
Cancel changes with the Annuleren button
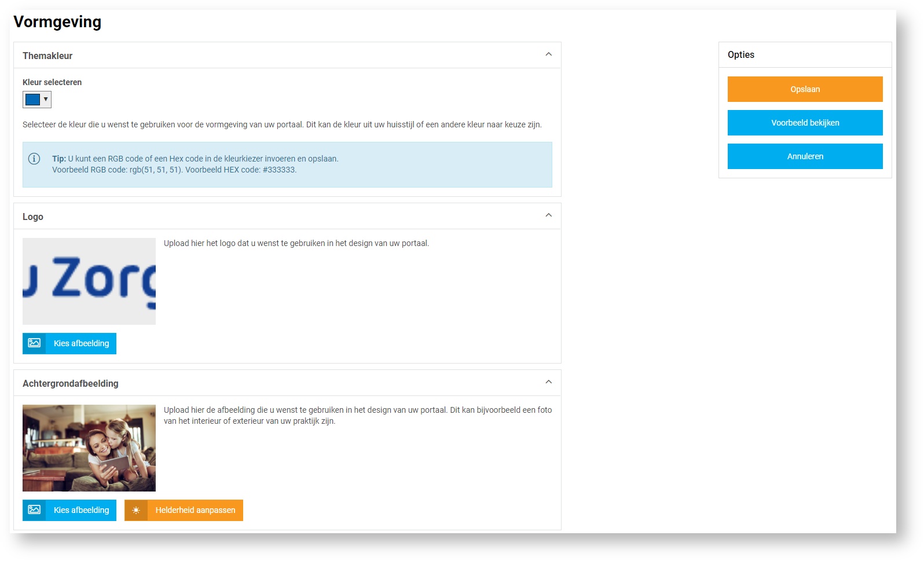[805, 156]
